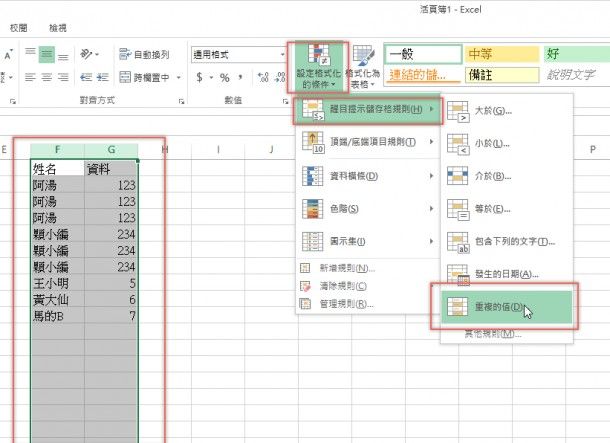
Task: Click cell containing 馬的B
Action: [x=57, y=316]
